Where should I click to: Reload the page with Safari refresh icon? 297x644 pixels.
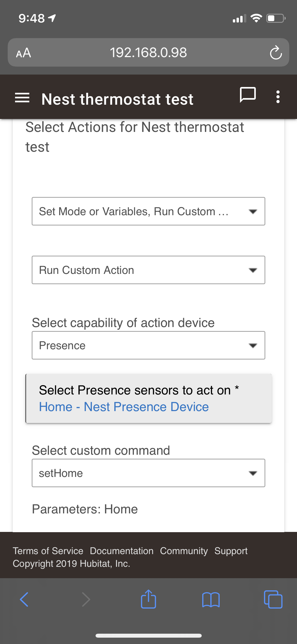(276, 52)
